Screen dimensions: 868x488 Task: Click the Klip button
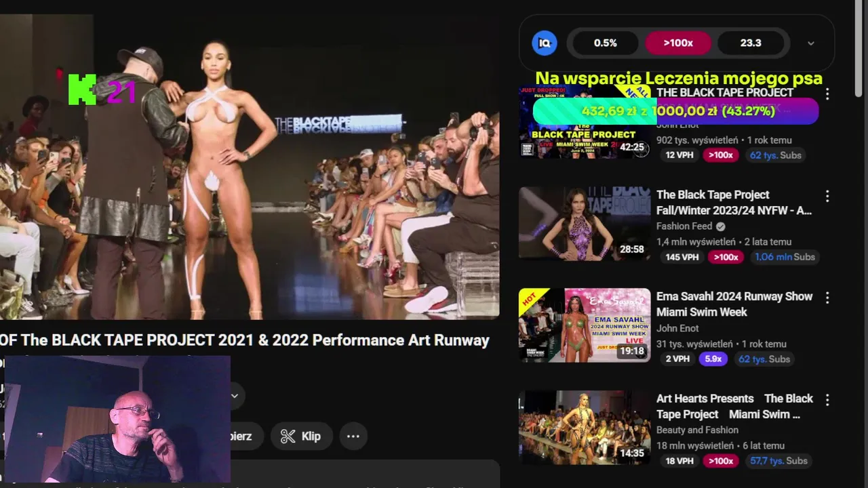click(x=301, y=436)
